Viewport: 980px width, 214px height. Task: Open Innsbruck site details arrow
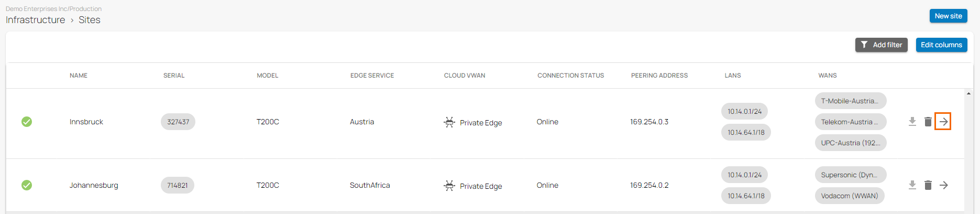[943, 122]
